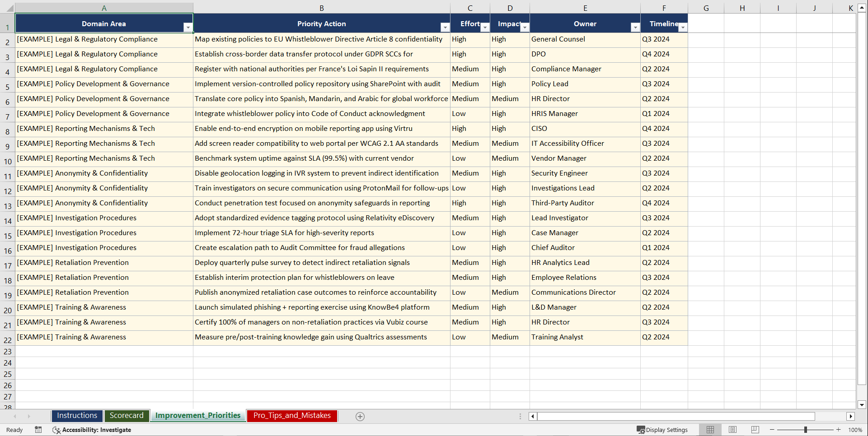Switch to Normal view in the status bar
Image resolution: width=868 pixels, height=436 pixels.
tap(710, 430)
